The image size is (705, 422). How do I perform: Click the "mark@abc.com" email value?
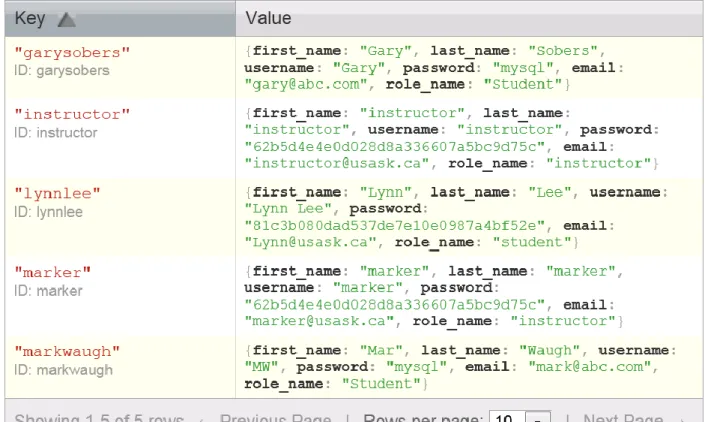(590, 367)
